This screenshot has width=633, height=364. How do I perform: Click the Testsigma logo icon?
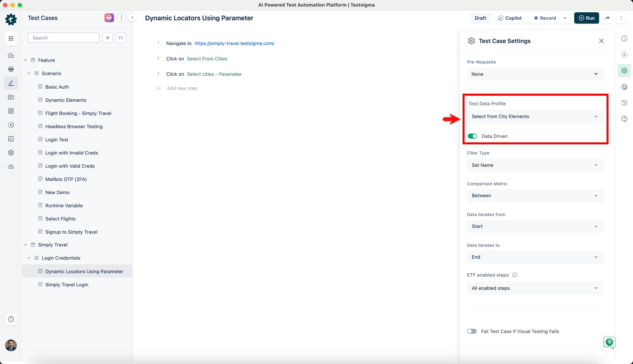point(11,19)
